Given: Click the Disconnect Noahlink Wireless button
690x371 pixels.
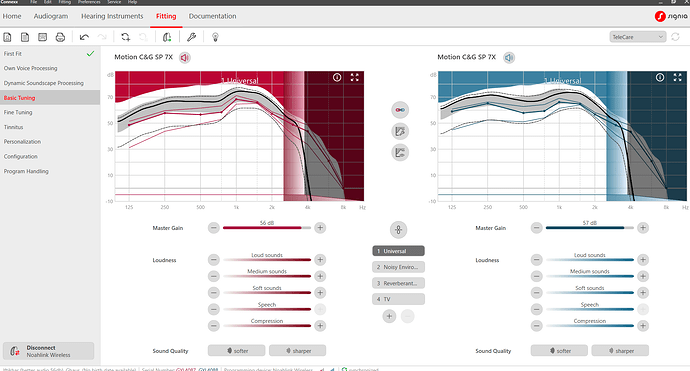Looking at the screenshot, I should (48, 351).
